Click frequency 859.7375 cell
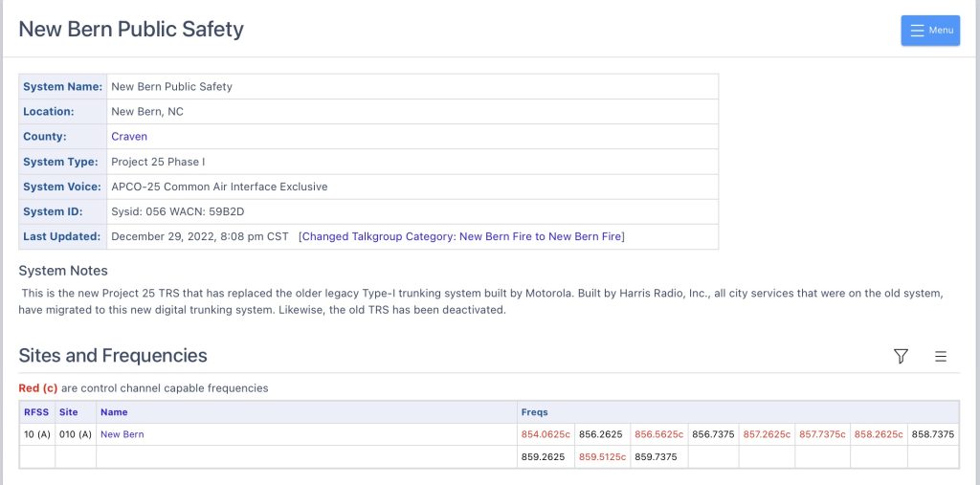Screen dimensions: 980x485 coord(656,457)
